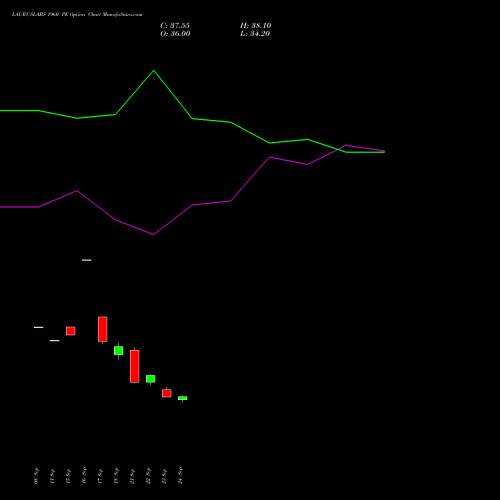
Task: Click the open value O: 36.00
Action: (175, 34)
